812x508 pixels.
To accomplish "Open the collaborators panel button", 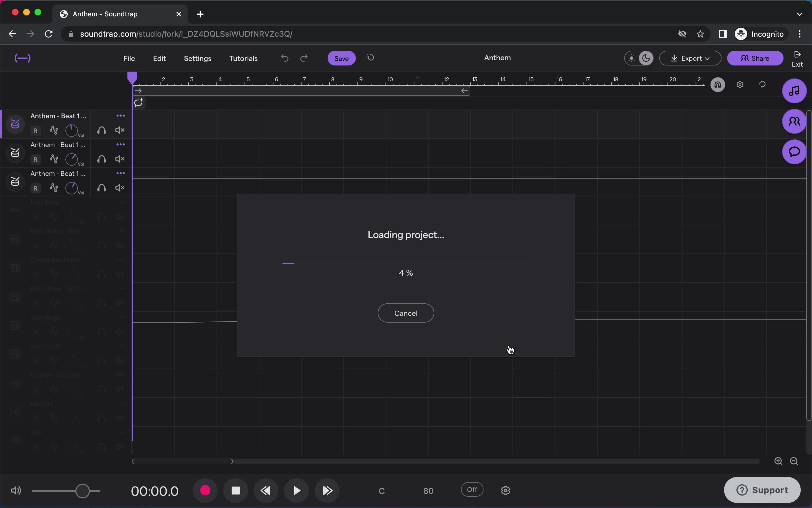I will click(794, 121).
